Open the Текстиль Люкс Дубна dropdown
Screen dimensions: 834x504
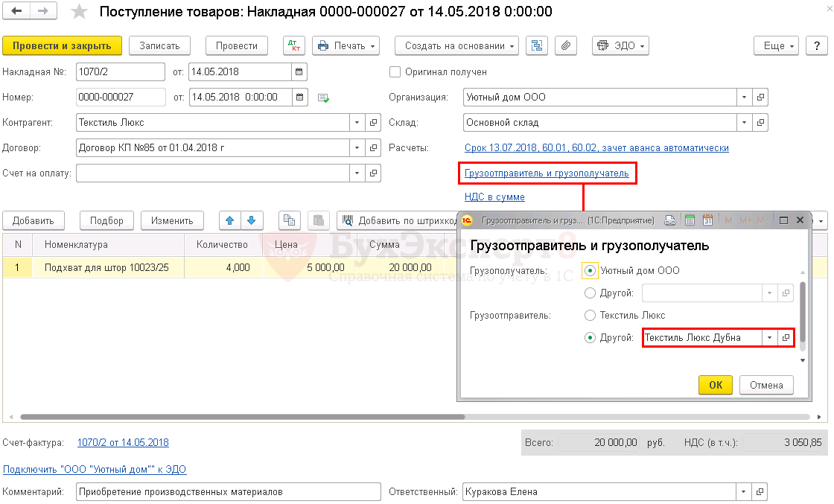click(768, 338)
